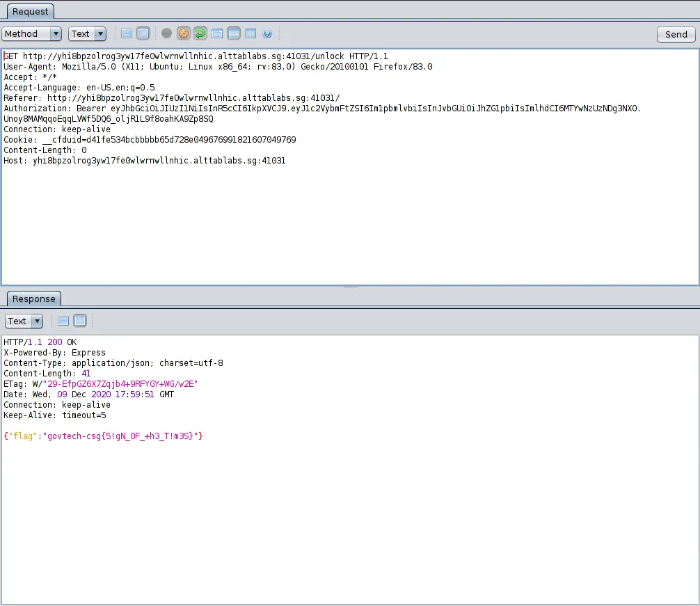Click split view icon in Response toolbar
This screenshot has height=606, width=700.
(x=63, y=321)
